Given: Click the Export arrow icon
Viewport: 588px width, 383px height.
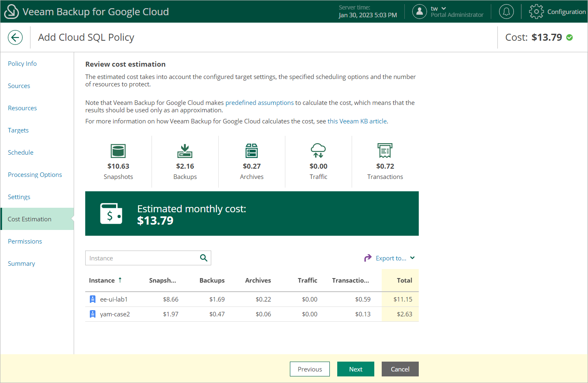Looking at the screenshot, I should [368, 258].
